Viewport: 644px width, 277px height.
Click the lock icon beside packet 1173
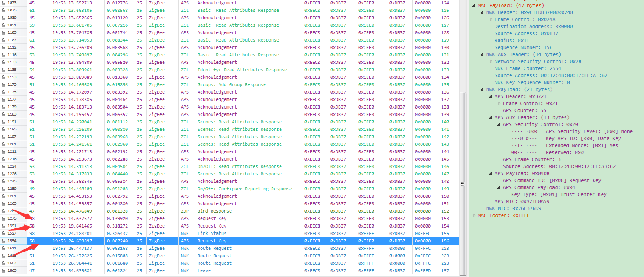click(x=4, y=85)
